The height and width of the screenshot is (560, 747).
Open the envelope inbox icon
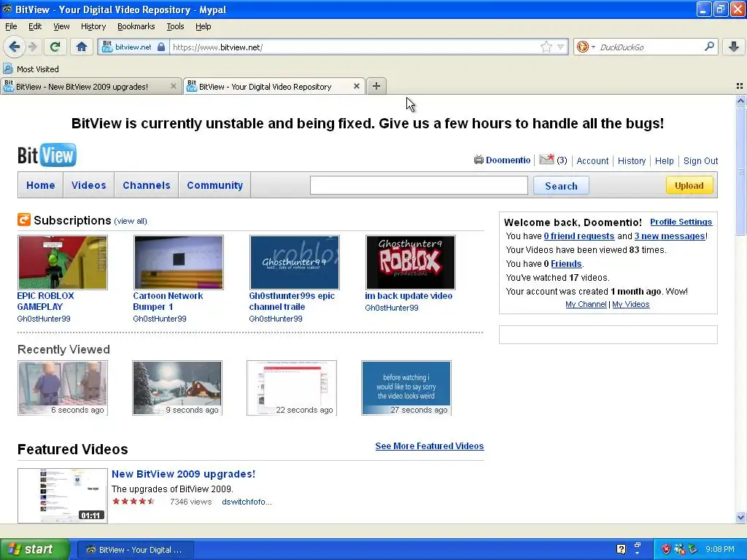(x=546, y=160)
